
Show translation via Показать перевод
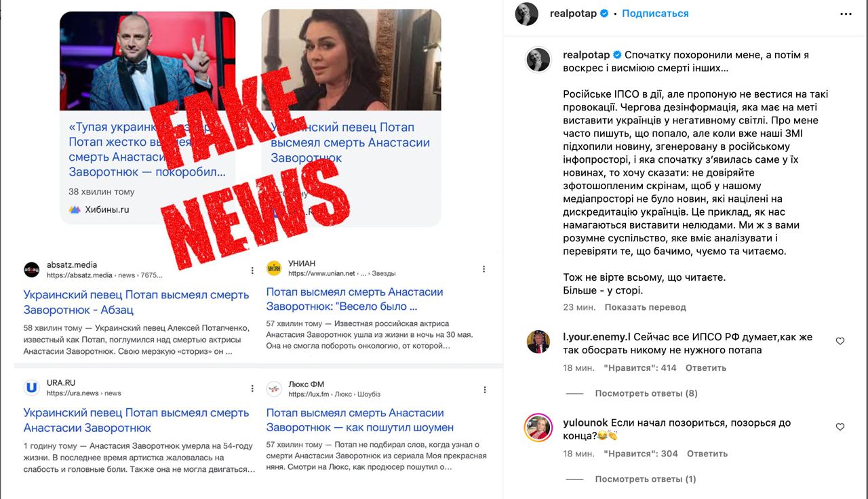[646, 307]
